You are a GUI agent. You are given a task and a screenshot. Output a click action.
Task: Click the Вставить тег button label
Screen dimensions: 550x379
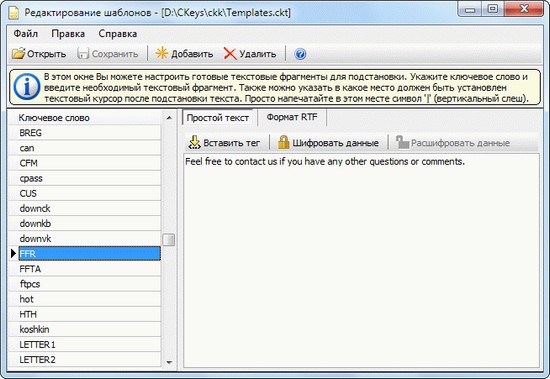[x=232, y=143]
